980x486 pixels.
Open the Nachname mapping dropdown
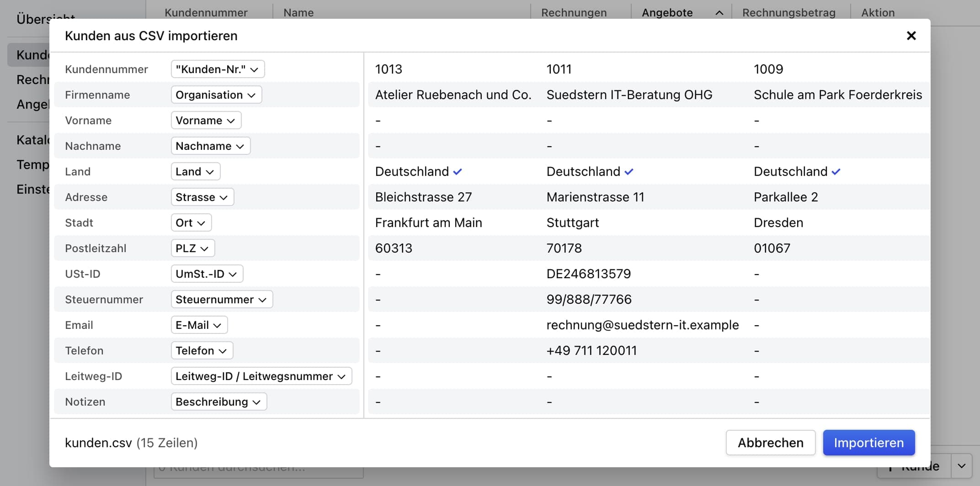pyautogui.click(x=210, y=146)
